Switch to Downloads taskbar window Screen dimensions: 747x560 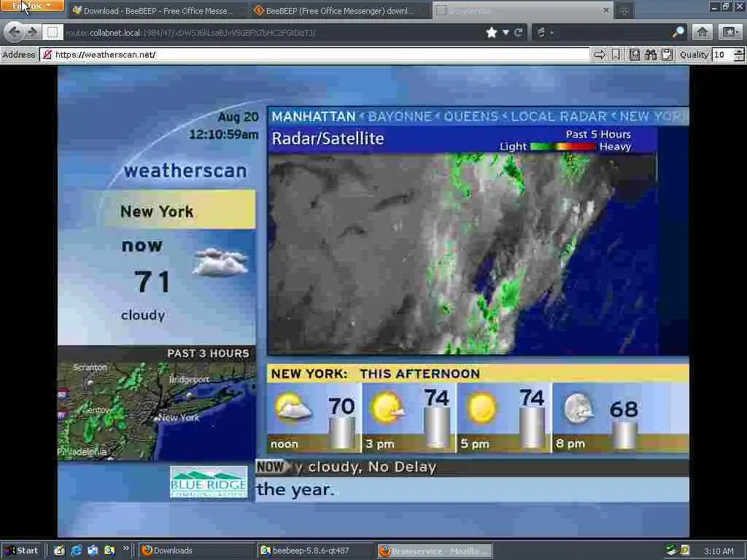coord(196,551)
